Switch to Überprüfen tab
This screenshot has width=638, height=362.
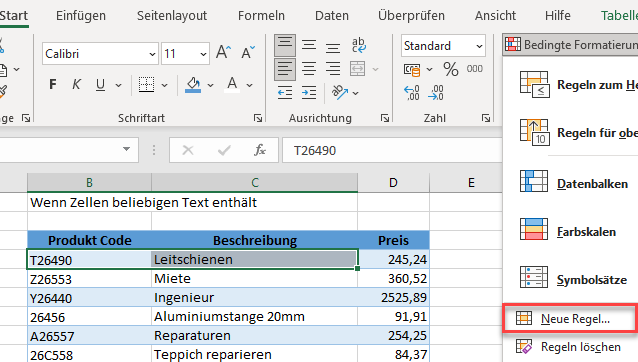(411, 15)
